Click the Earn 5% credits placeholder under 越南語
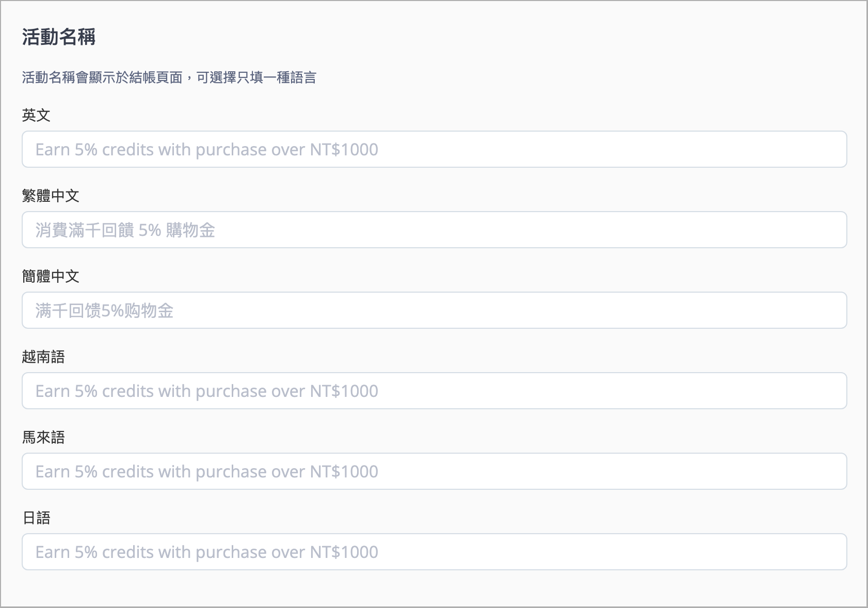Viewport: 868px width, 608px height. [x=207, y=391]
